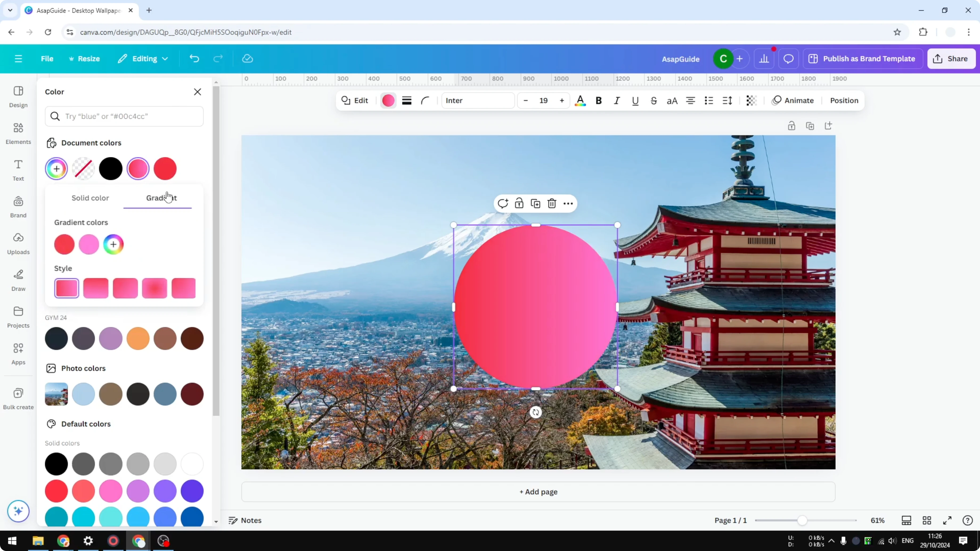
Task: Switch to the Solid color tab
Action: 90,198
